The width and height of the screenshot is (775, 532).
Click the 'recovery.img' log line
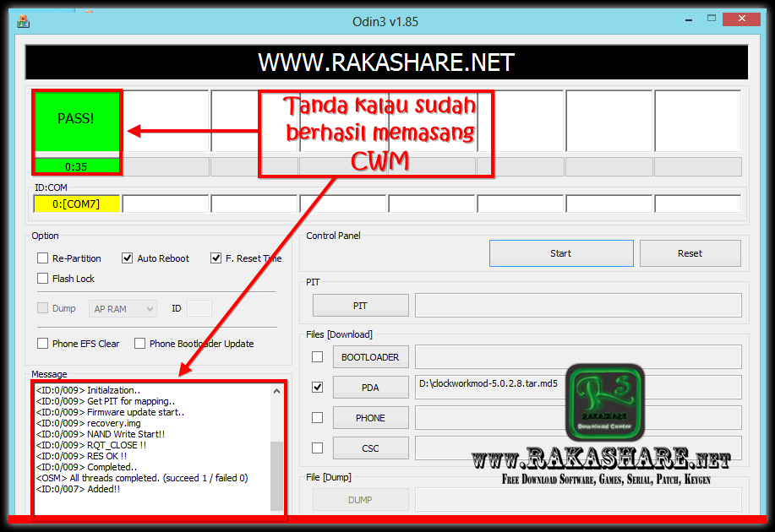89,423
